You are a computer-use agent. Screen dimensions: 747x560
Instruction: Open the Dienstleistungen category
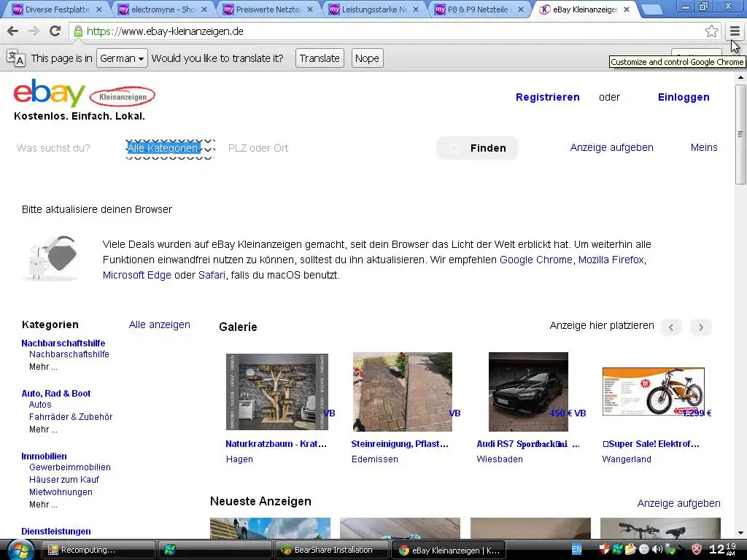[x=55, y=532]
